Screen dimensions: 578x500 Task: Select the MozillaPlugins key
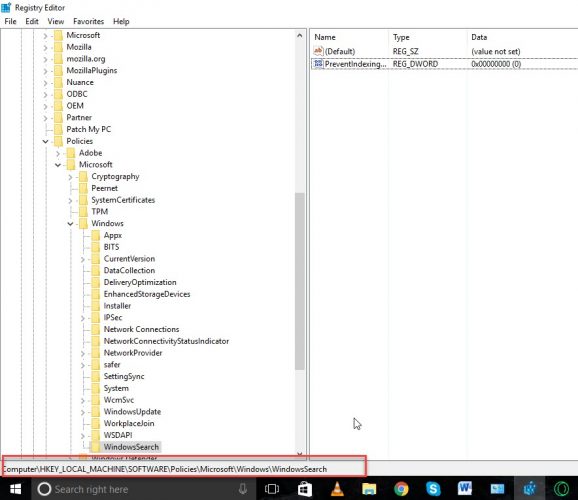(x=91, y=70)
